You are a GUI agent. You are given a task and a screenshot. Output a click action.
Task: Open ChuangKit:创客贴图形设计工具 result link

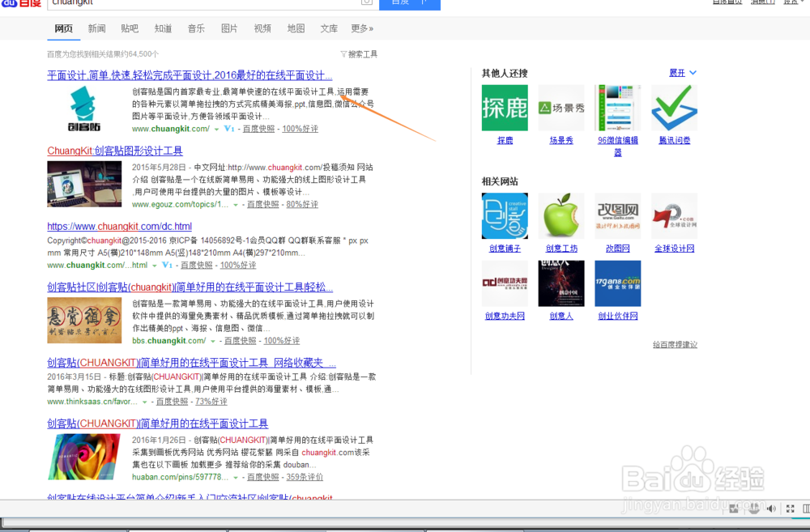pos(115,151)
